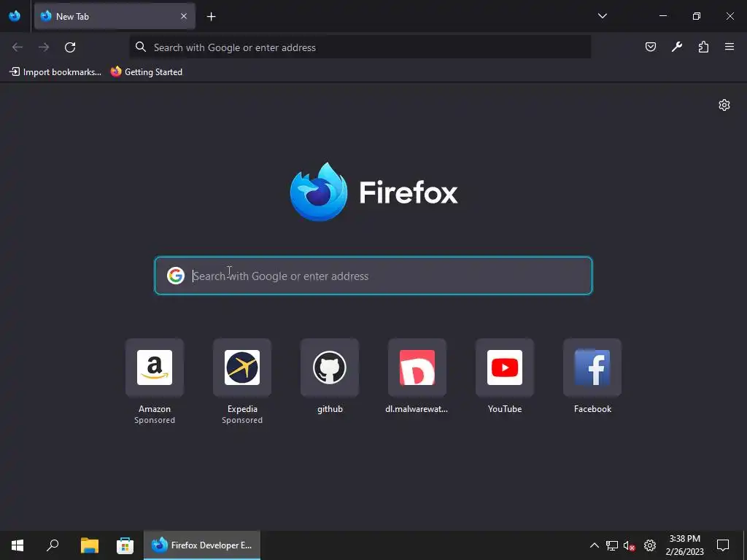Click the Firefox logo on the page
The height and width of the screenshot is (560, 747).
coord(373,192)
